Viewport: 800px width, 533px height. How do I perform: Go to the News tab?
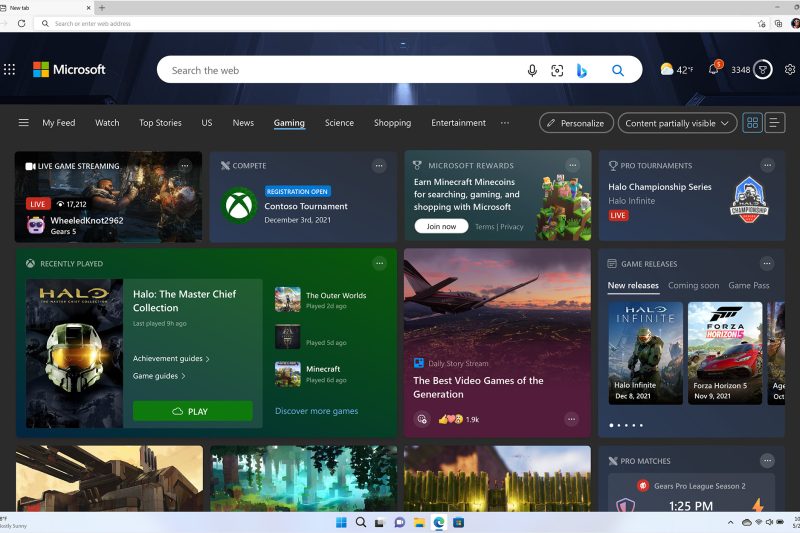point(243,122)
